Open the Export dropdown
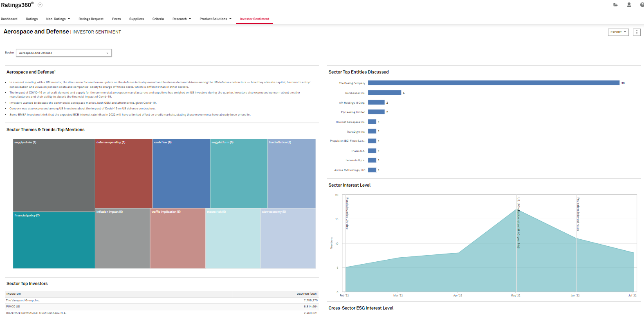Viewport: 644px width, 314px height. pos(618,32)
